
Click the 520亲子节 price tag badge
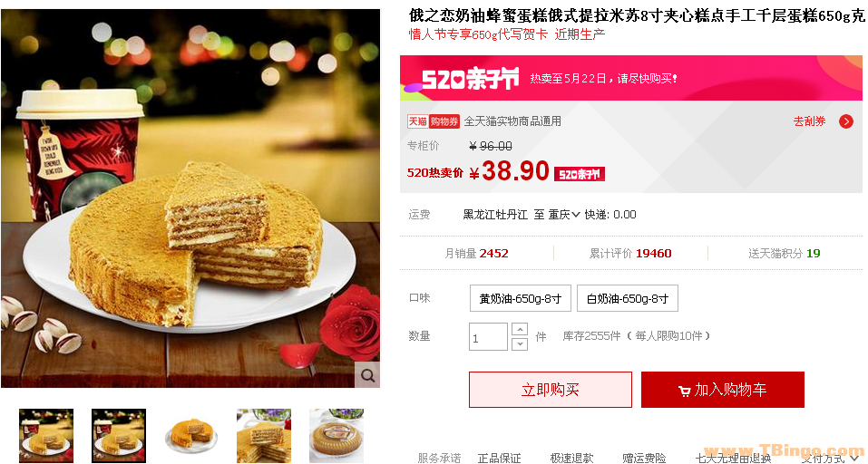[579, 174]
